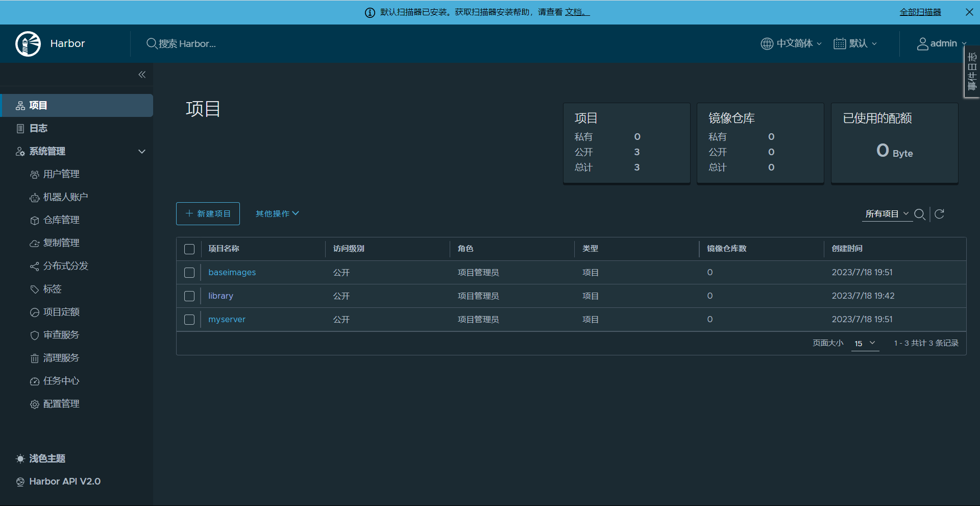This screenshot has width=980, height=506.
Task: Click the sun icon for 浅色主题
Action: pyautogui.click(x=20, y=459)
